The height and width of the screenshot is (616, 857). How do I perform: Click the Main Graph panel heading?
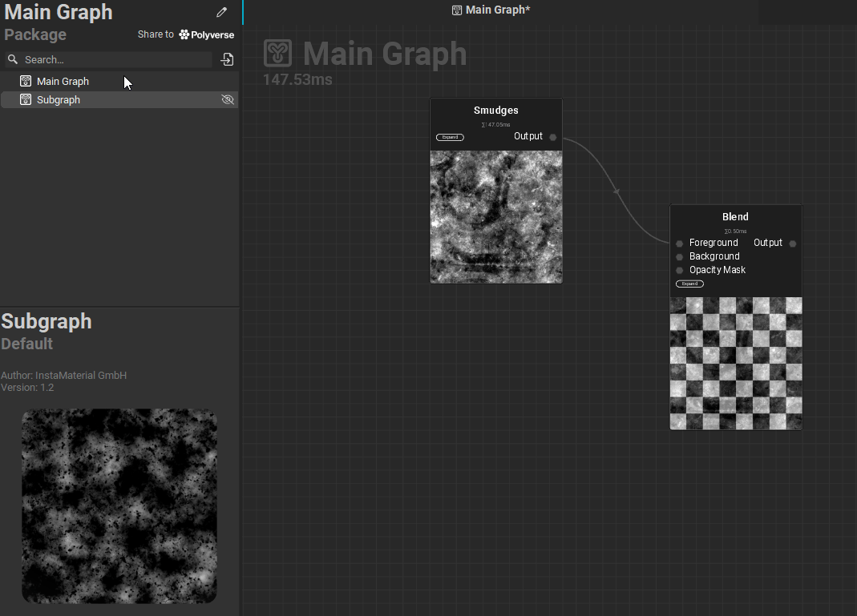[59, 12]
